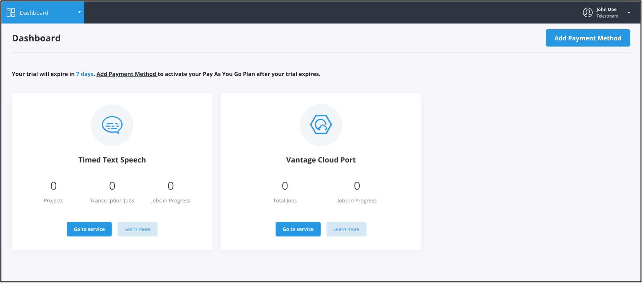Viewport: 644px width, 284px height.
Task: Click the Dashboard page heading
Action: click(x=36, y=38)
